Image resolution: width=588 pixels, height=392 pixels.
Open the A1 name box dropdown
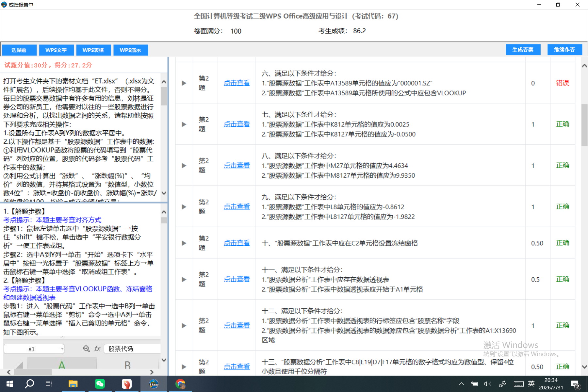tap(62, 349)
